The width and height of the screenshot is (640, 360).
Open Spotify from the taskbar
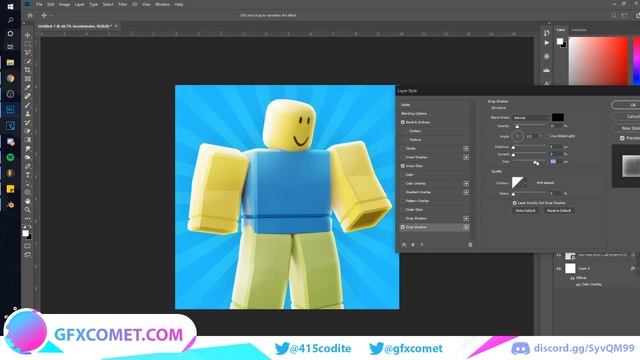(10, 157)
